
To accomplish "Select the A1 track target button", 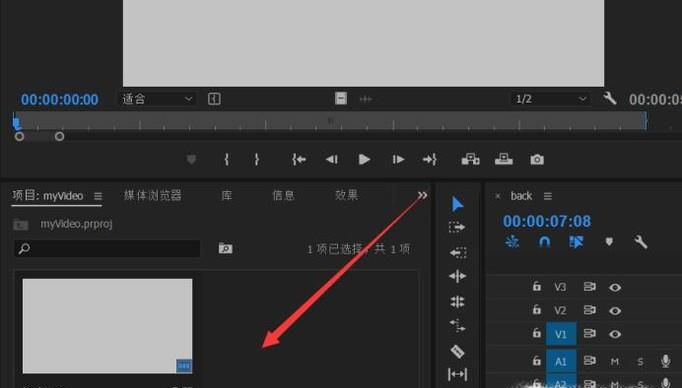I will (x=561, y=361).
